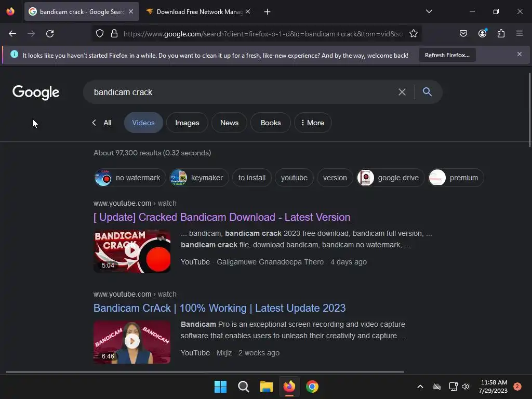Show hidden system tray icons
The image size is (532, 399).
[420, 387]
